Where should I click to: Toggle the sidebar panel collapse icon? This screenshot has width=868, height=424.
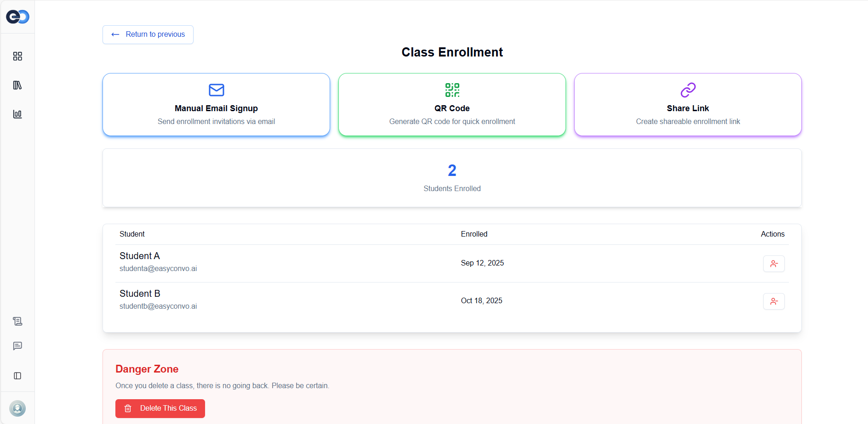click(x=17, y=376)
